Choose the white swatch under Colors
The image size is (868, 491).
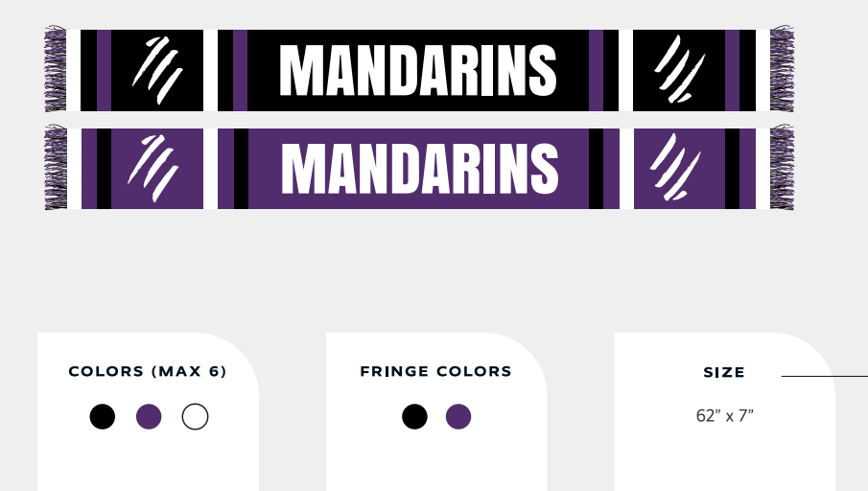tap(195, 416)
